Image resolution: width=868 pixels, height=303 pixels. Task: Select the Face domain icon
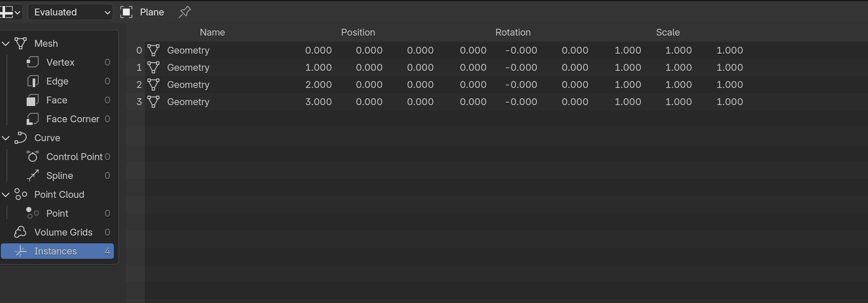[x=33, y=100]
